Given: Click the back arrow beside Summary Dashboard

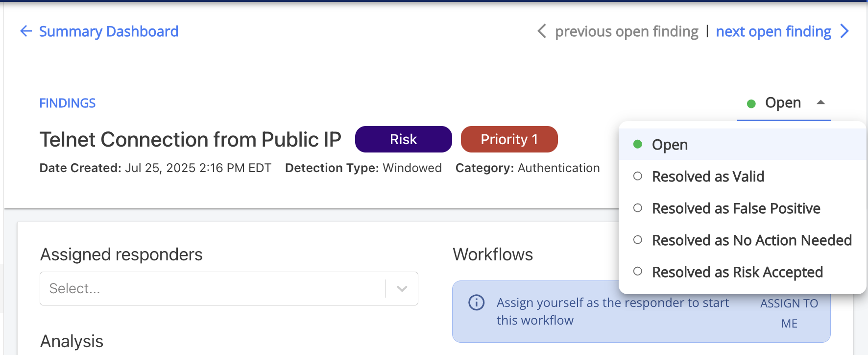Looking at the screenshot, I should pos(26,31).
